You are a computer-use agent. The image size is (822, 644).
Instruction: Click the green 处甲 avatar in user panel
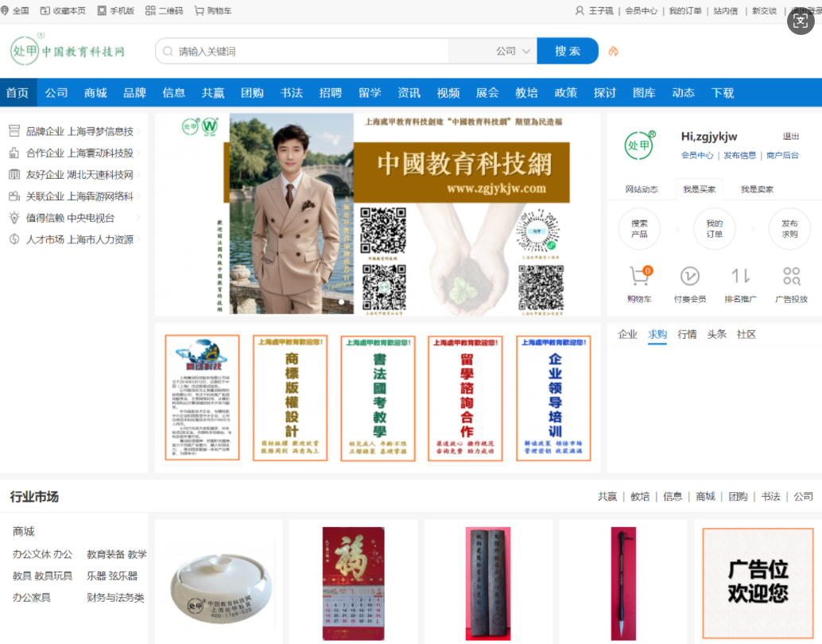coord(640,145)
